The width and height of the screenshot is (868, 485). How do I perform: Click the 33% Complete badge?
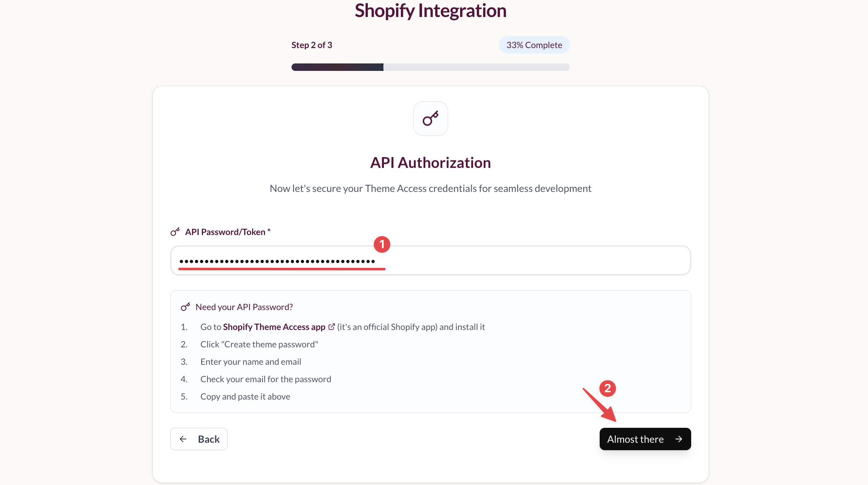point(534,44)
